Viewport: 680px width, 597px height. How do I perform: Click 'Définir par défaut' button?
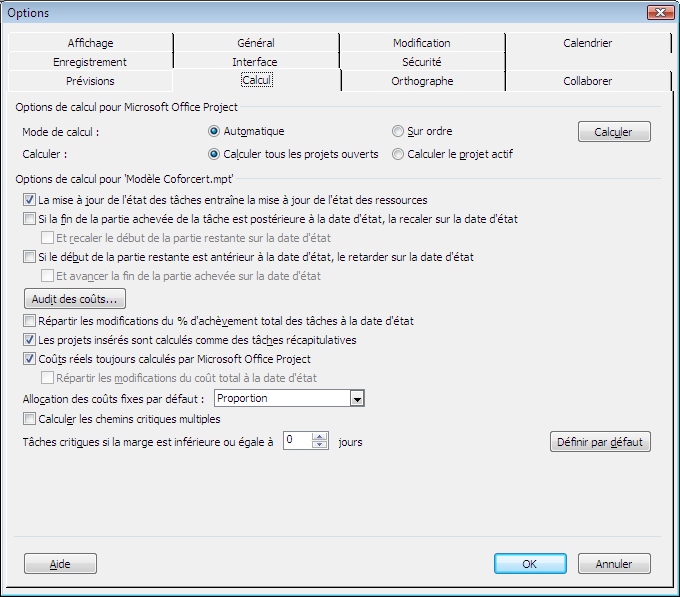[x=600, y=441]
